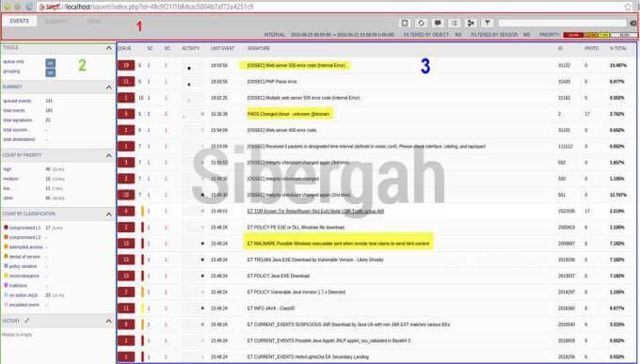Collapse the TOGGLE section chevron
The width and height of the screenshot is (640, 364).
click(108, 48)
